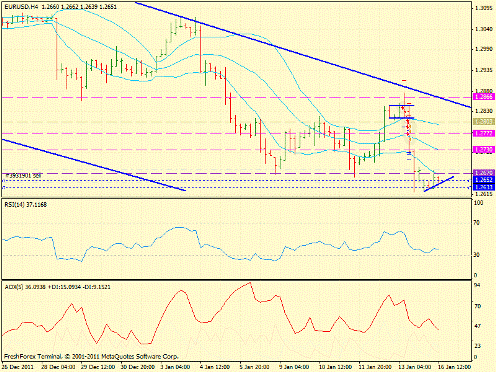
Task: Click the 1.3095 price scale value
Action: (484, 8)
